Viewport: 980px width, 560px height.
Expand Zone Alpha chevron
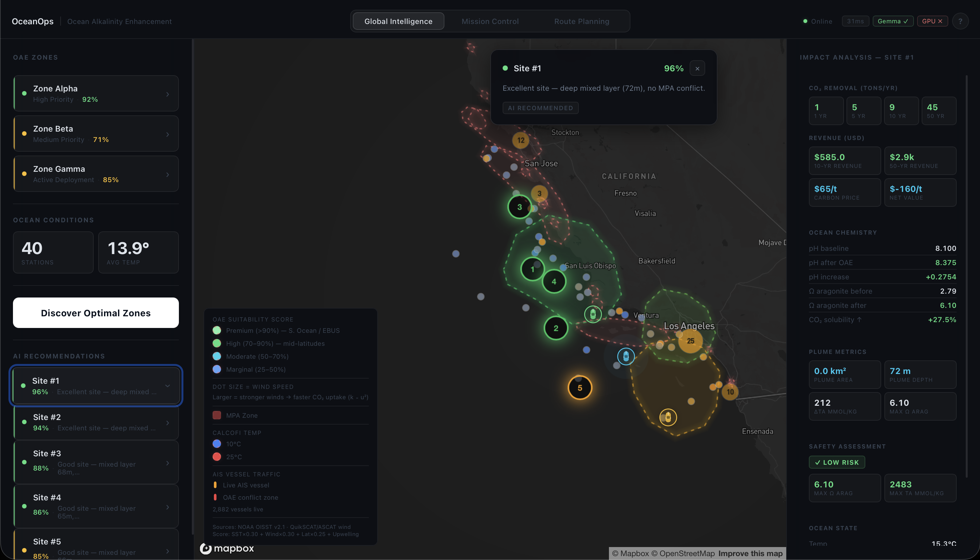(x=168, y=94)
